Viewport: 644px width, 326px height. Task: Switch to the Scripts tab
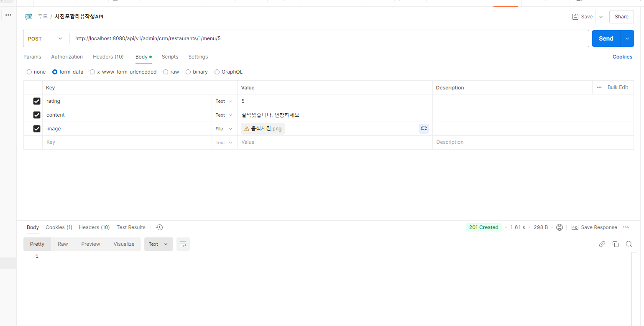(170, 57)
